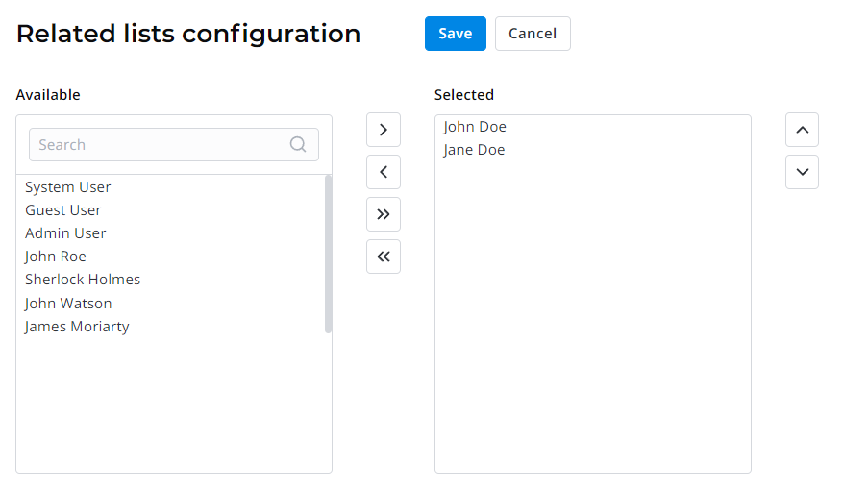The height and width of the screenshot is (489, 868).
Task: Select Sherlock Holmes in Available list
Action: point(83,280)
